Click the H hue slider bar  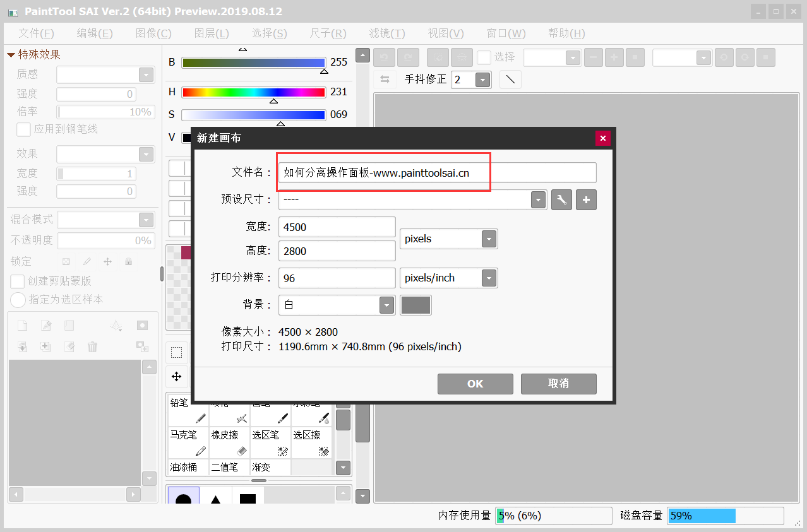pos(253,92)
